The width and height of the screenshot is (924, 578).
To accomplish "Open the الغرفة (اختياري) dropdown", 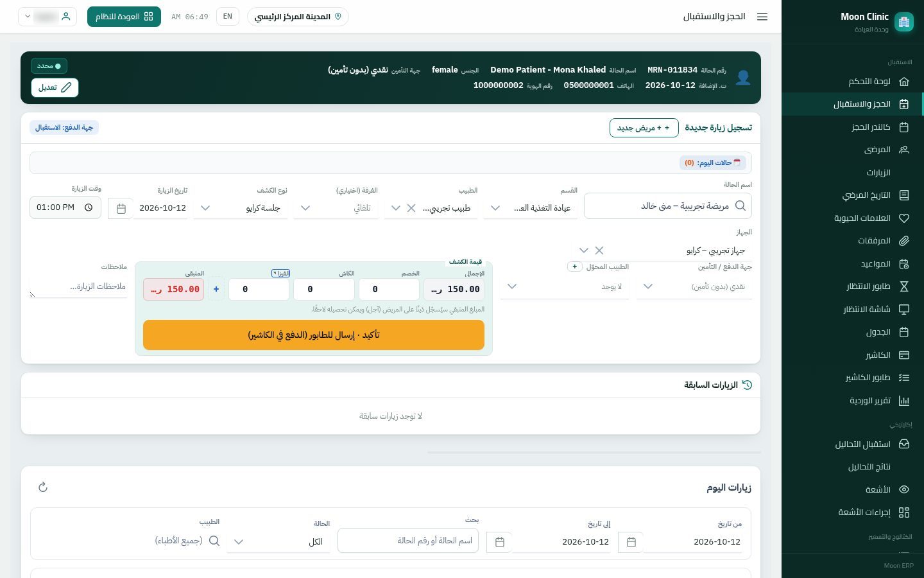I will (x=336, y=208).
